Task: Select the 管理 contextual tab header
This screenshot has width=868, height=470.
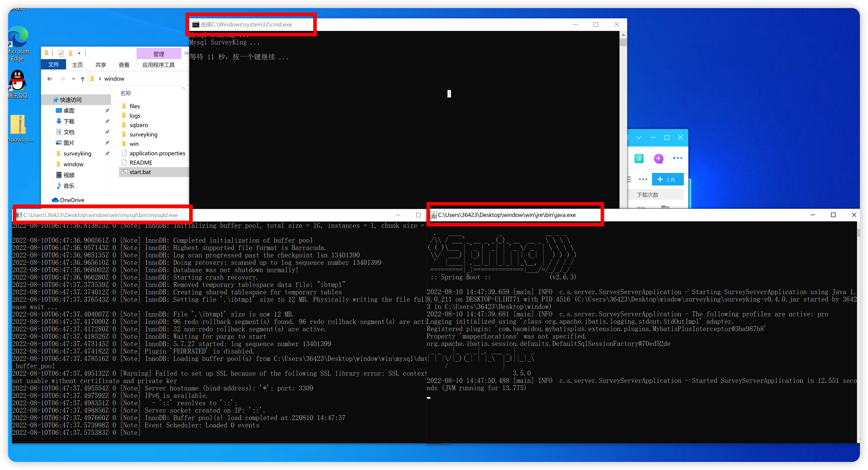Action: click(x=159, y=54)
